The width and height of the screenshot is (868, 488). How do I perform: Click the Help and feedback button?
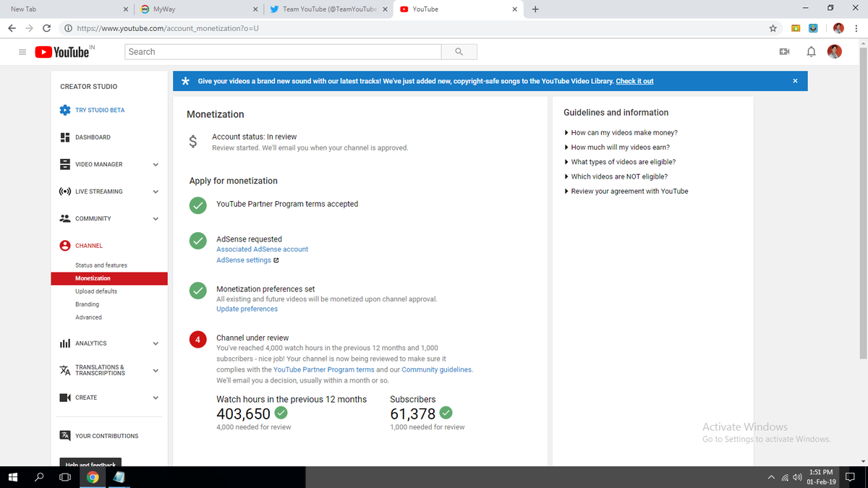pos(90,463)
